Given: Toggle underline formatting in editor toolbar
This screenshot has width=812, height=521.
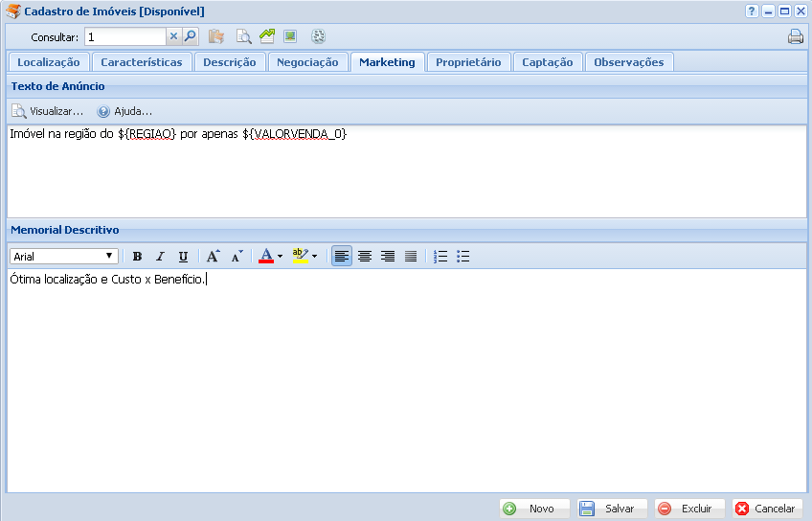Looking at the screenshot, I should 183,257.
